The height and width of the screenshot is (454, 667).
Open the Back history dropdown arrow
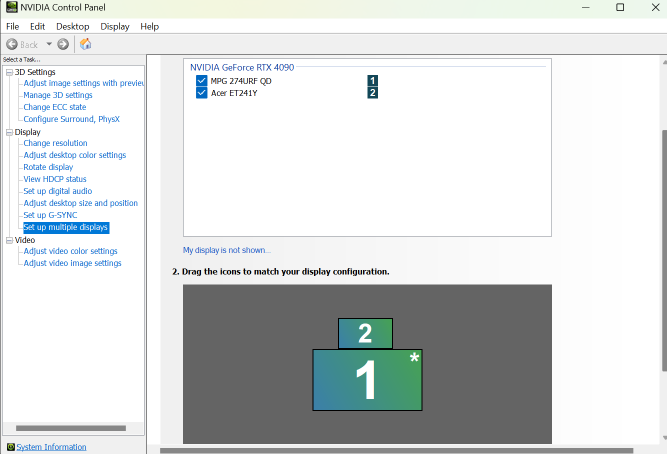click(x=48, y=44)
